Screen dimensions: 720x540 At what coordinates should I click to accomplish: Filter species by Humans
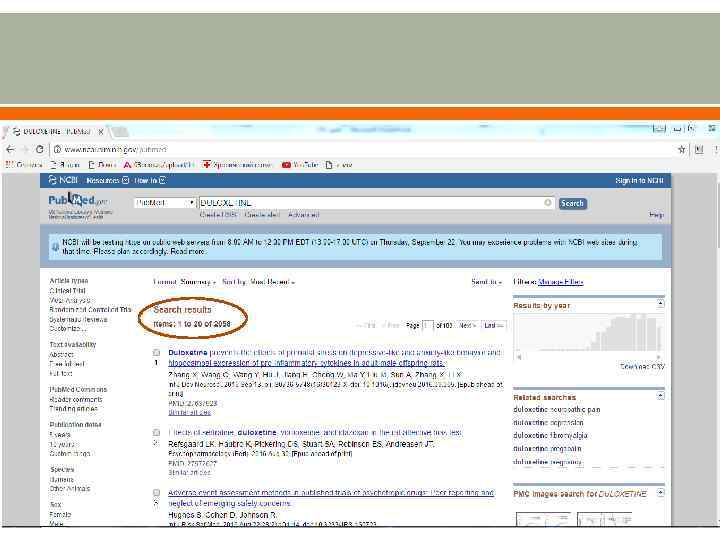(62, 479)
